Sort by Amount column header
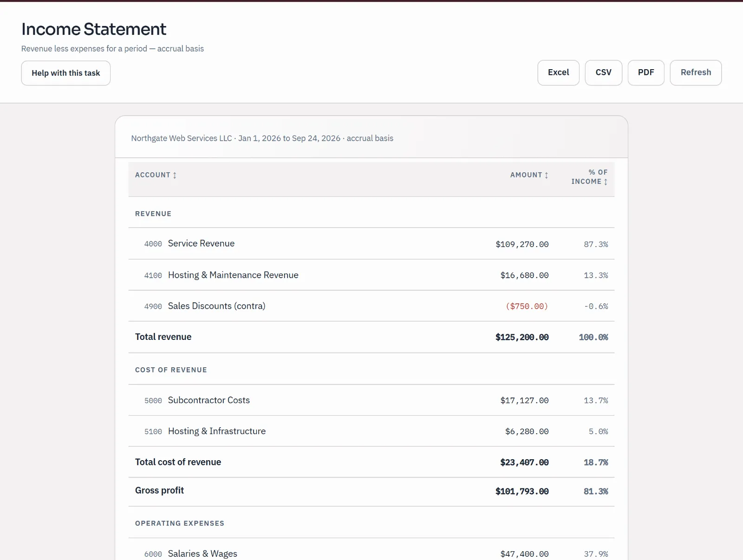The image size is (743, 560). [x=529, y=175]
